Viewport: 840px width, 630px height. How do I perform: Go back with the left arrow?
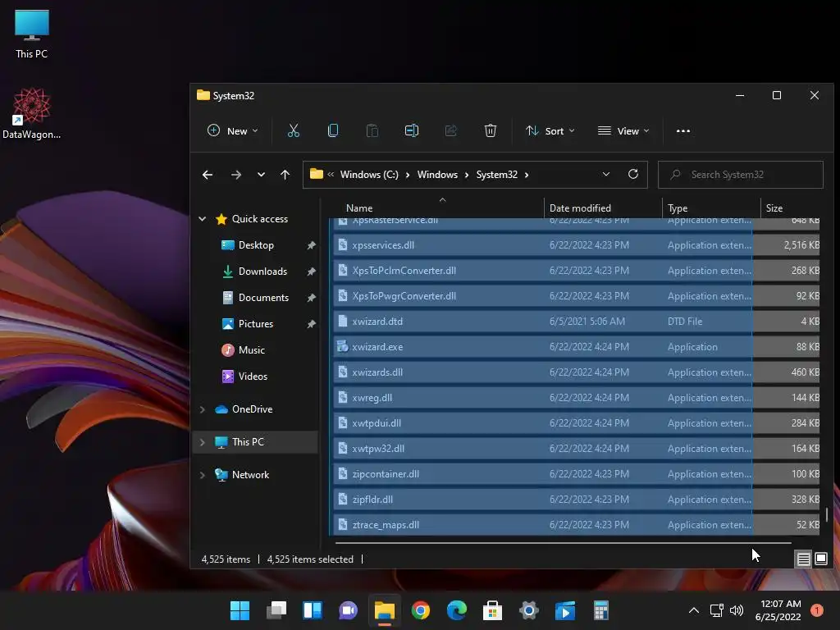208,175
